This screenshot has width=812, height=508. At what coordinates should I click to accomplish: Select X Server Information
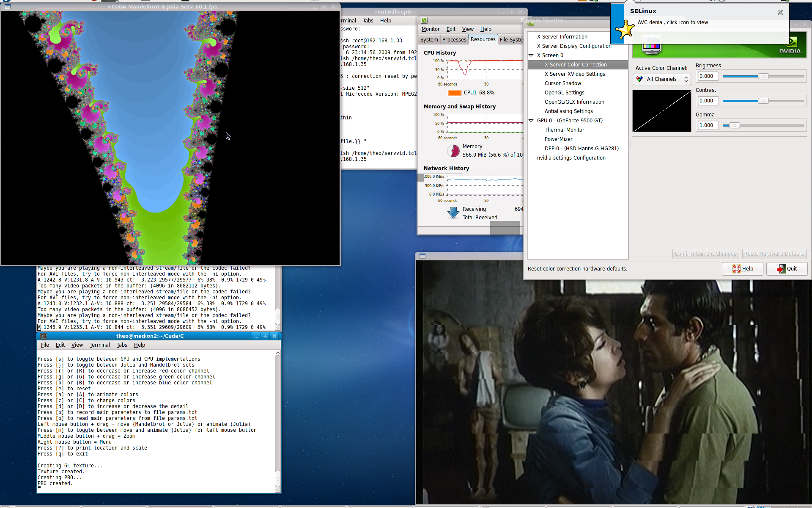(x=562, y=37)
